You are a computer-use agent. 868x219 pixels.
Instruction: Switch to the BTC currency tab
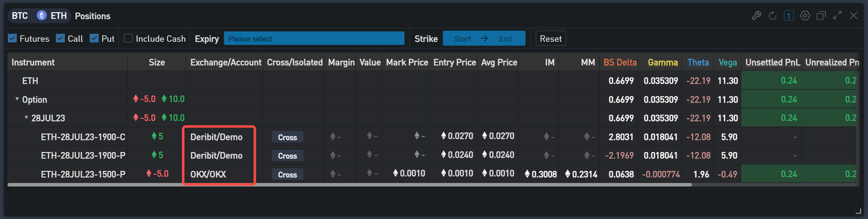(20, 16)
